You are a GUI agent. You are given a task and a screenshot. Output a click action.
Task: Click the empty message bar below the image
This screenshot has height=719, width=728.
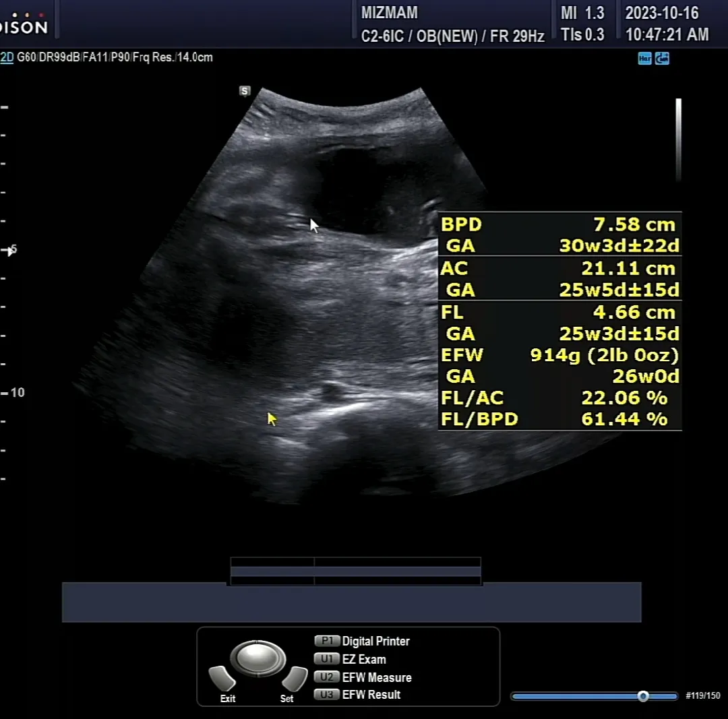click(351, 602)
